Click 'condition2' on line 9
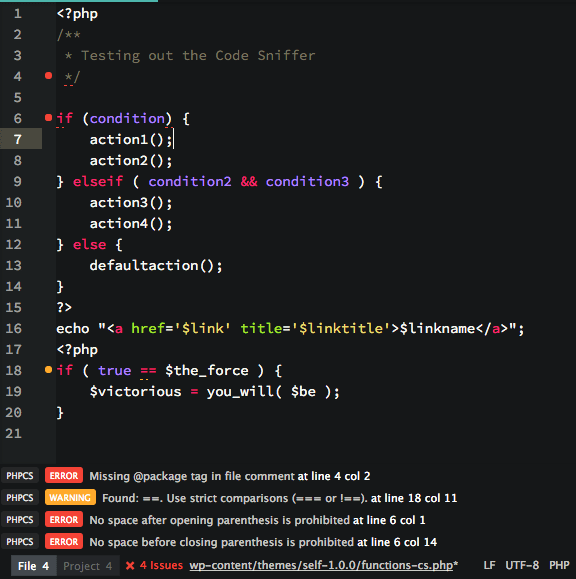Viewport: 576px width, 579px height. click(x=190, y=181)
